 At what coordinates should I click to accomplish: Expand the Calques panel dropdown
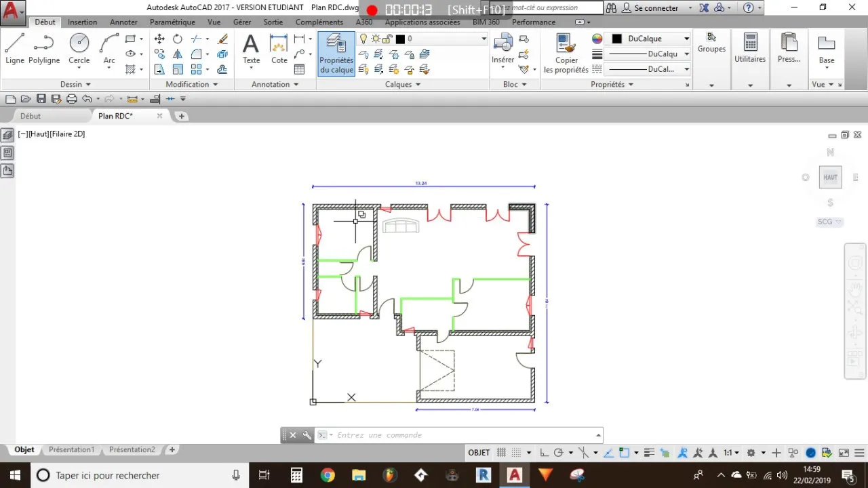(x=403, y=85)
